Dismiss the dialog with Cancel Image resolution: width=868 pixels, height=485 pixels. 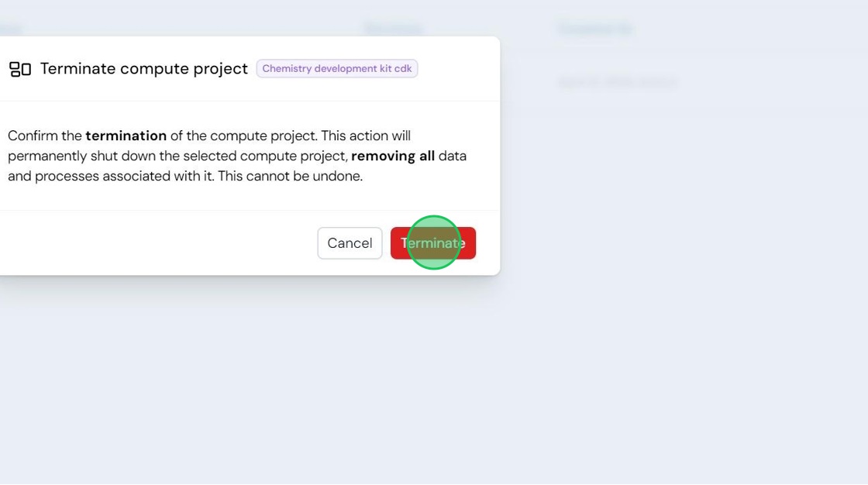(x=350, y=243)
